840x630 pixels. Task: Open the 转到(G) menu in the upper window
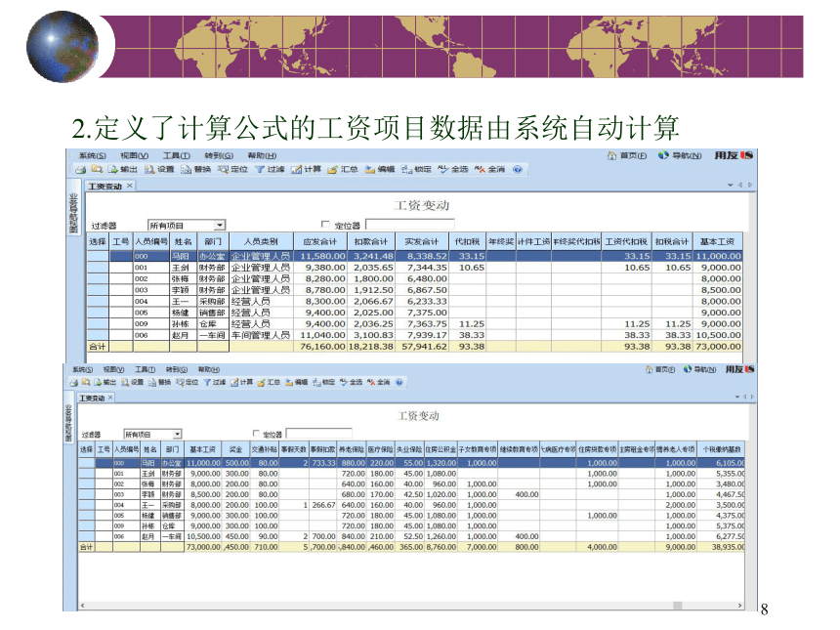(219, 155)
